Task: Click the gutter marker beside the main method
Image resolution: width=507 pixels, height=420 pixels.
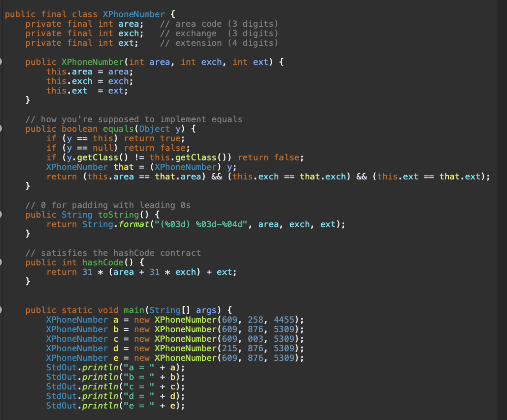Action: (1, 310)
